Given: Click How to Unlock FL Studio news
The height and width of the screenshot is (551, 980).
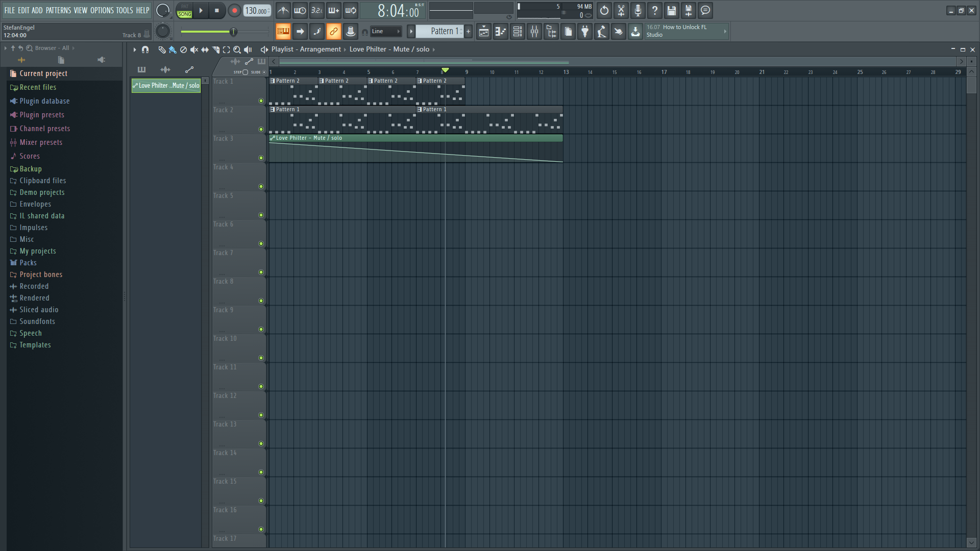Looking at the screenshot, I should coord(687,31).
